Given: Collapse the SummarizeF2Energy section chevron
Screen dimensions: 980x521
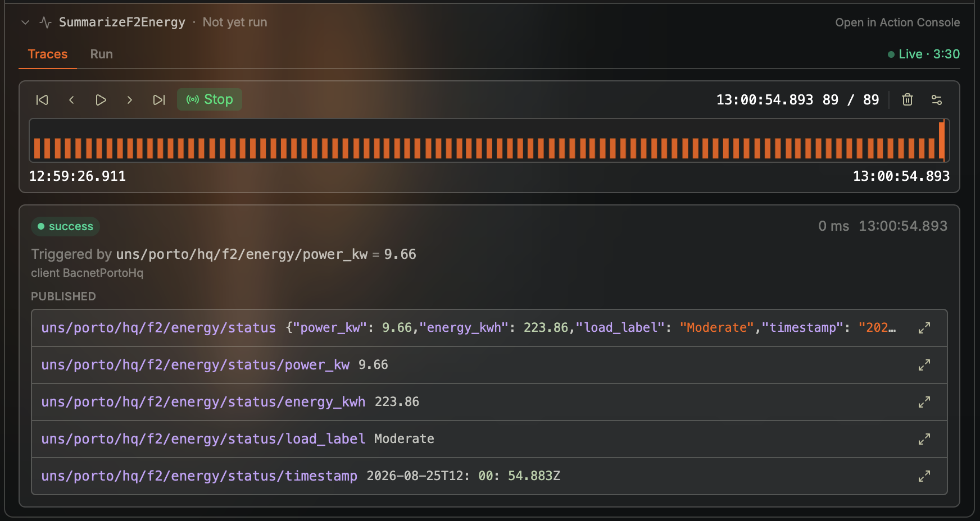Looking at the screenshot, I should click(25, 22).
